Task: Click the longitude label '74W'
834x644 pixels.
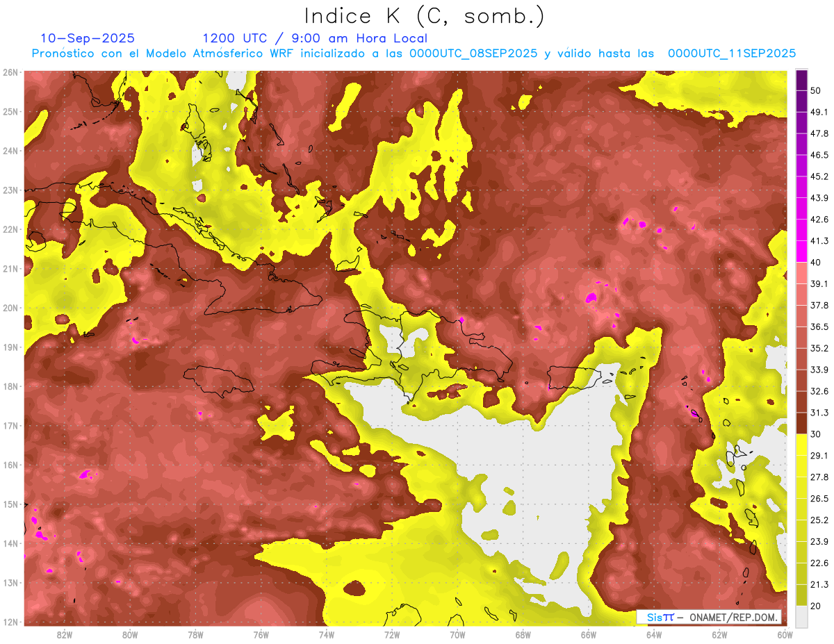Action: click(x=327, y=635)
